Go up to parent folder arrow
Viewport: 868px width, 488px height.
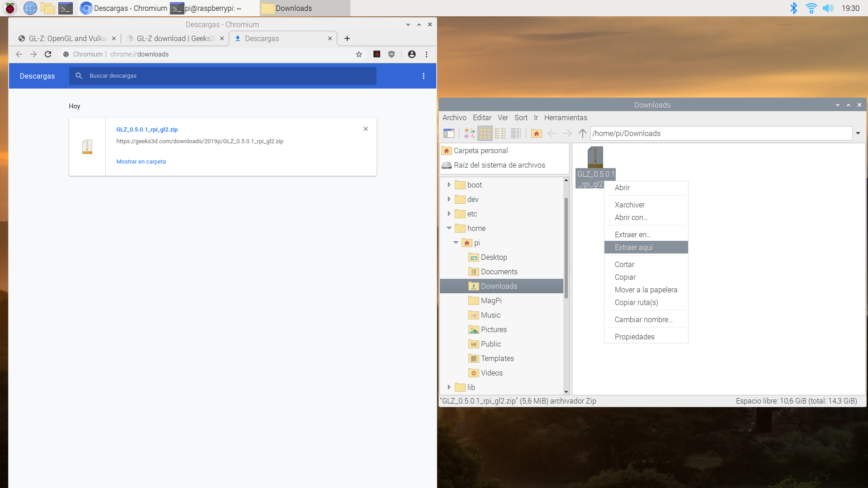click(x=582, y=133)
